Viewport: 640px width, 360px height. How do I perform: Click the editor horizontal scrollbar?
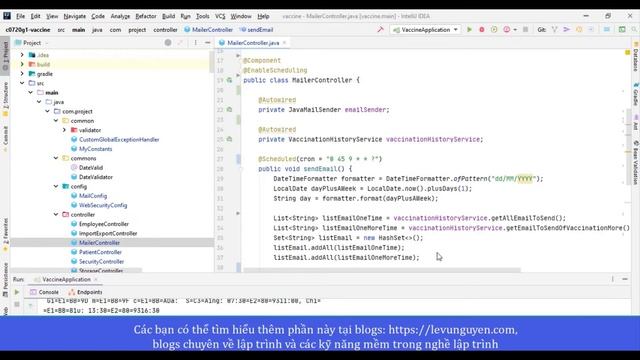coord(382,270)
